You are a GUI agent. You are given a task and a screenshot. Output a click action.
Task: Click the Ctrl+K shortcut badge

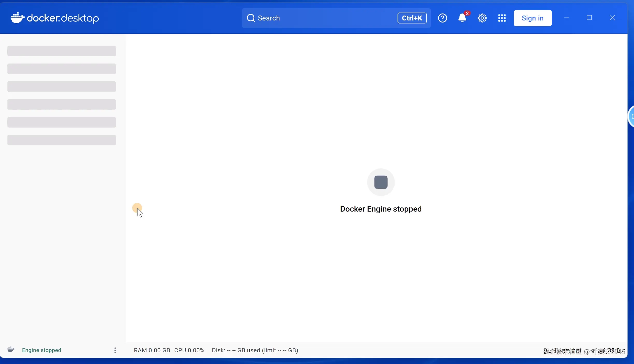pos(412,18)
